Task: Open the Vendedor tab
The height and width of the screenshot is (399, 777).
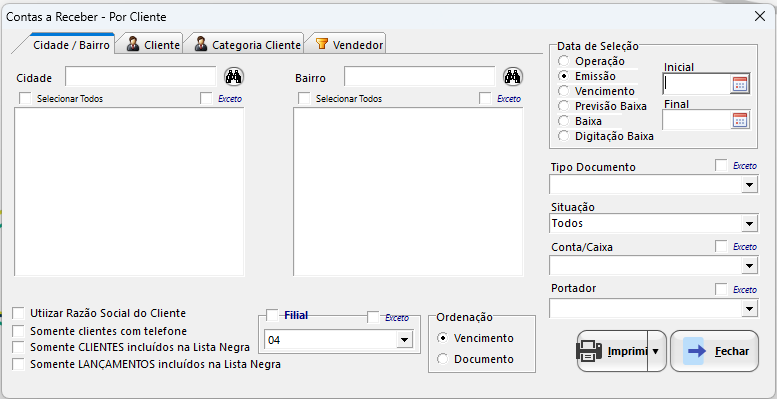Action: pos(349,45)
